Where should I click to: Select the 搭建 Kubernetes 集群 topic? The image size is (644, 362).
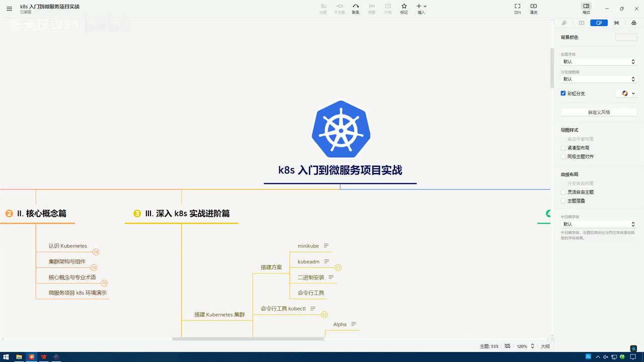point(219,314)
